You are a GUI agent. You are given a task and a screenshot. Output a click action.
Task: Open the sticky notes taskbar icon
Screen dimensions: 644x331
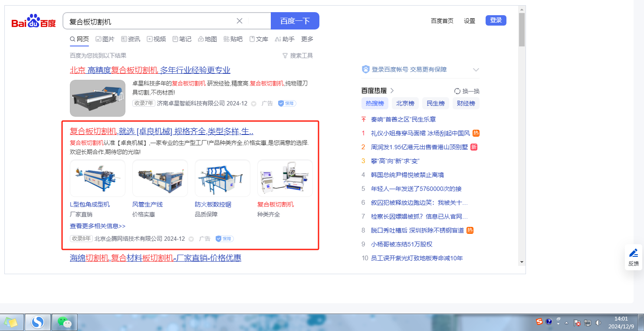point(11,322)
